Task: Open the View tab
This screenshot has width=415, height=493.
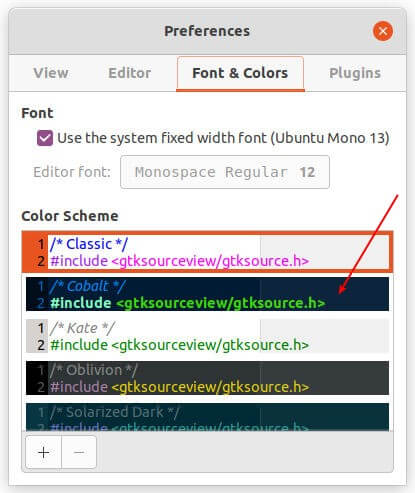Action: [x=51, y=73]
